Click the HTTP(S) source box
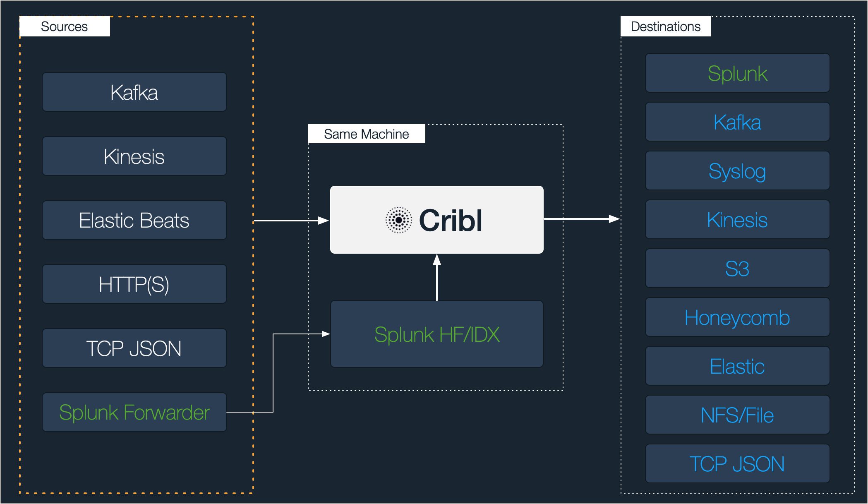This screenshot has height=504, width=868. pos(134,284)
